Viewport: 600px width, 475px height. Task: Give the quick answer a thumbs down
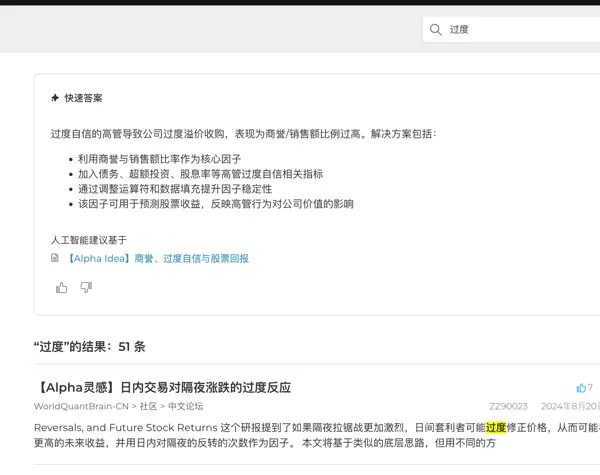(86, 288)
